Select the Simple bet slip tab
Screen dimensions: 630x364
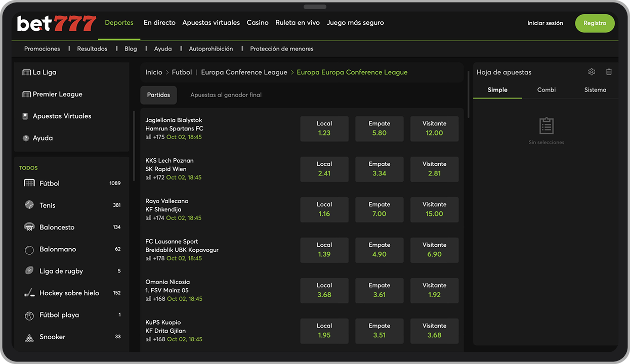[x=497, y=90]
